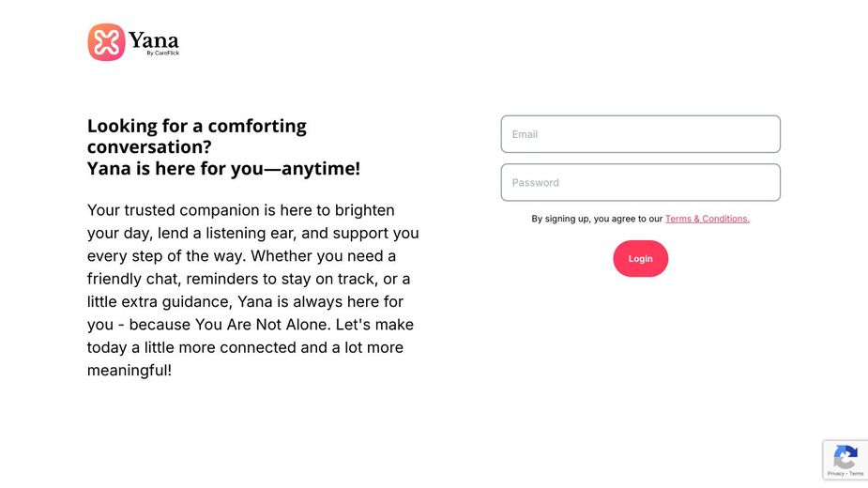Open the reCAPTCHA Terms link

coord(857,474)
